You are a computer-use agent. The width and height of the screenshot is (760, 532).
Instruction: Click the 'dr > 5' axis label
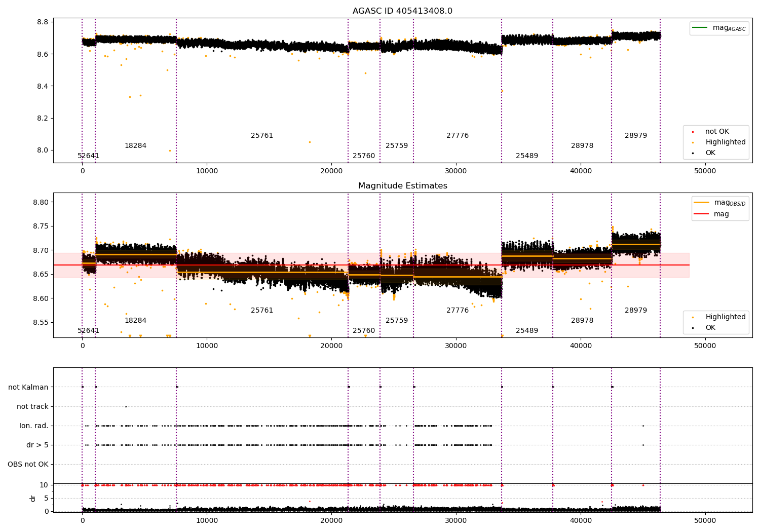point(37,445)
